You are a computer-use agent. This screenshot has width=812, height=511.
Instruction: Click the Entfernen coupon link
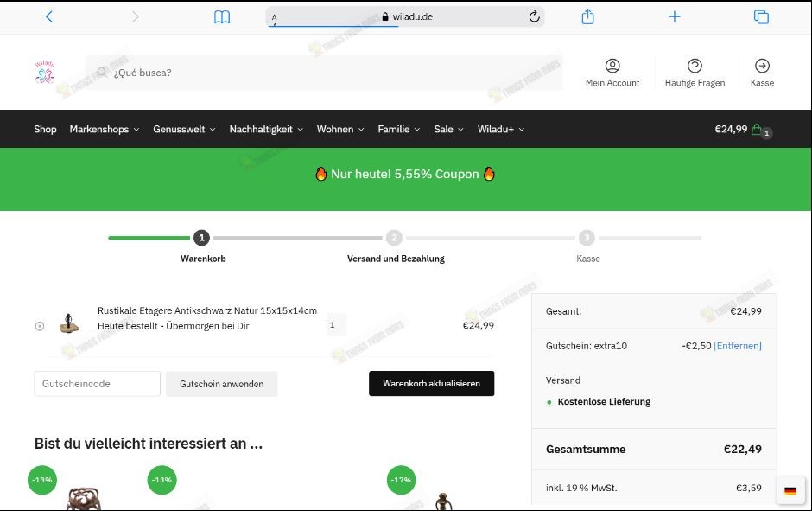pos(738,346)
